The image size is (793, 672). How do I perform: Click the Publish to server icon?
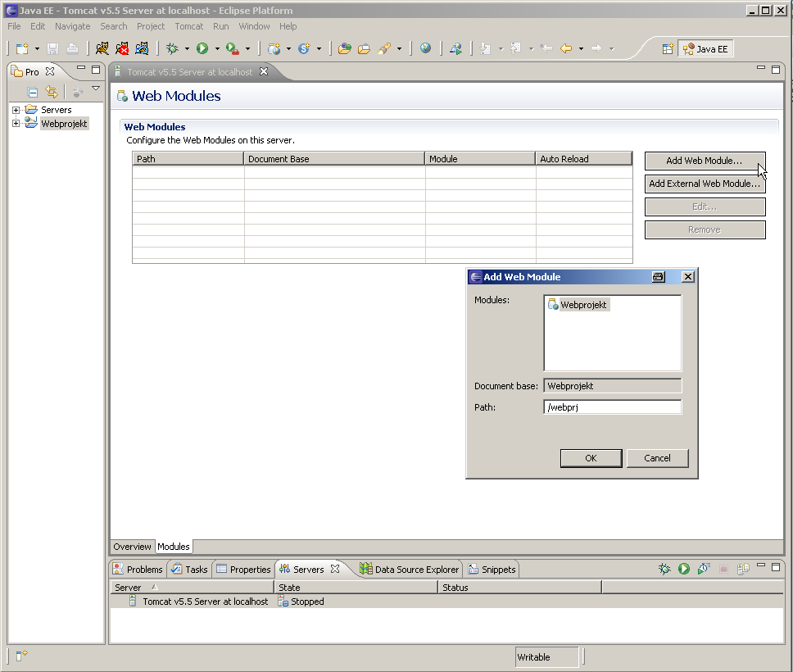pyautogui.click(x=743, y=569)
